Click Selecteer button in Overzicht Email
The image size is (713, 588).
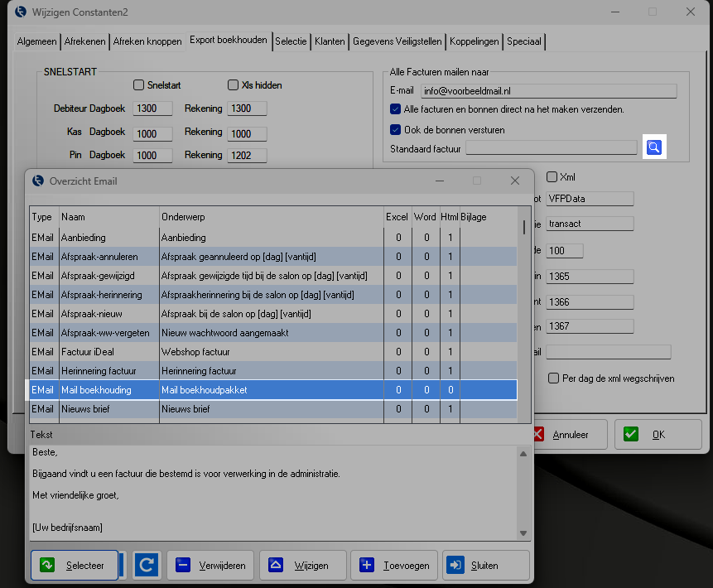75,566
